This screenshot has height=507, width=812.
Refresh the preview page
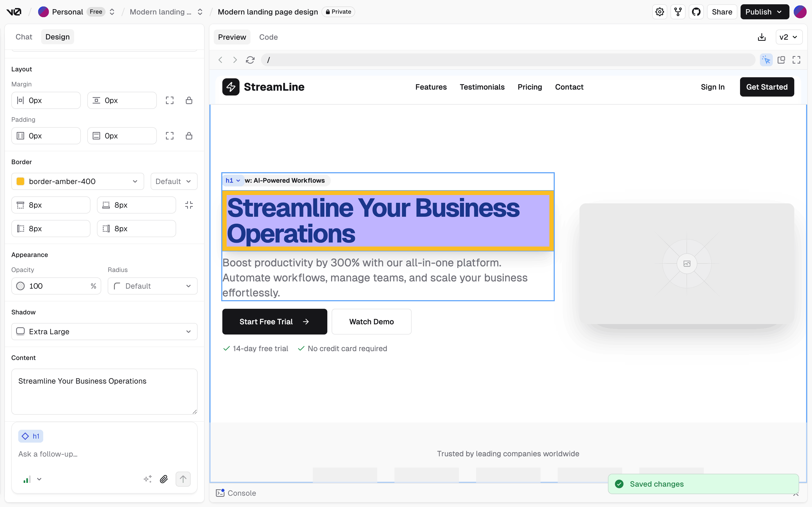(250, 60)
